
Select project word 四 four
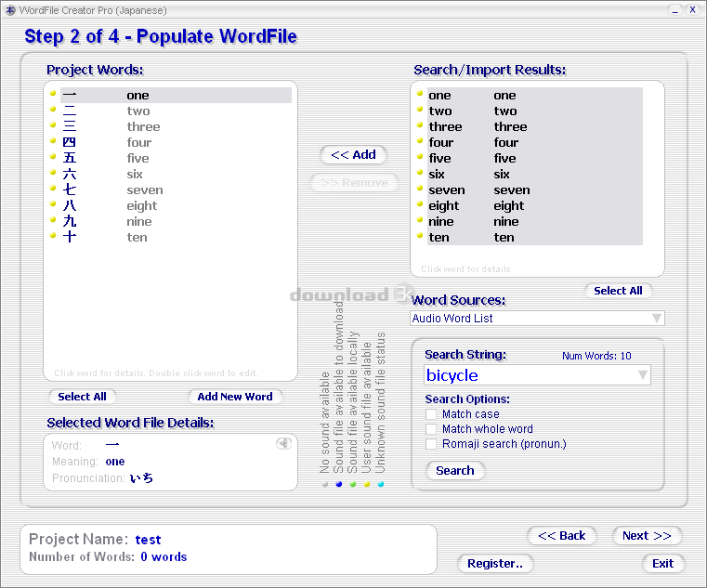coord(176,142)
